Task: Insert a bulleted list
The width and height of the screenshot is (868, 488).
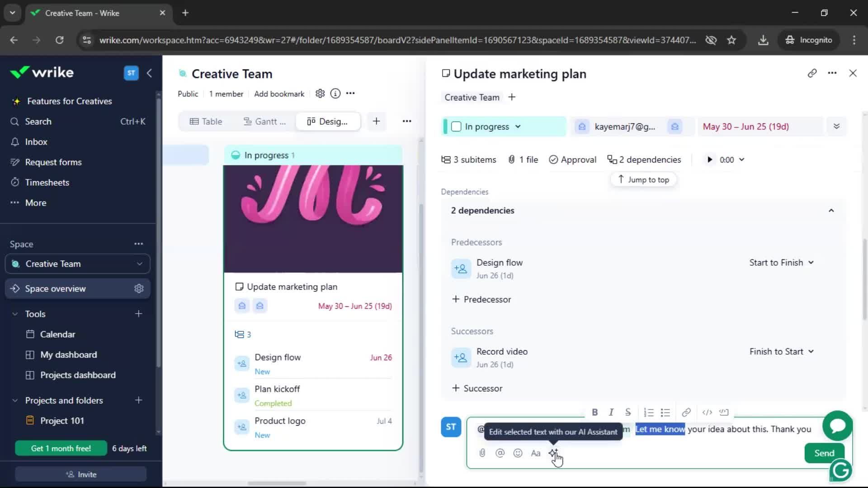Action: click(665, 412)
